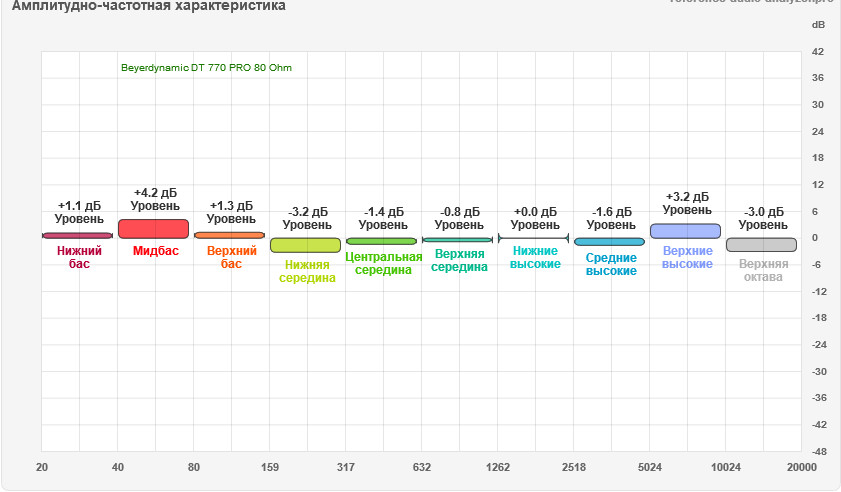Click the -3.0 дБ Уровень label
841x492 pixels.
pos(763,218)
